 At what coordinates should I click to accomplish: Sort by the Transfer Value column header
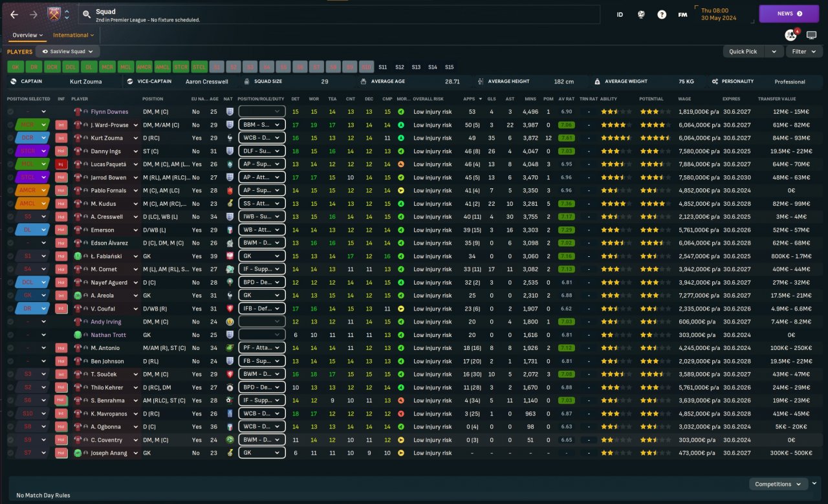click(x=777, y=99)
